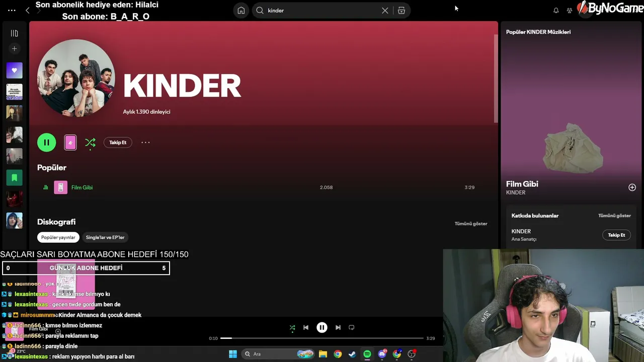The image size is (644, 362).
Task: Click the Popüler KINDER Müzikleri panel header
Action: click(538, 32)
